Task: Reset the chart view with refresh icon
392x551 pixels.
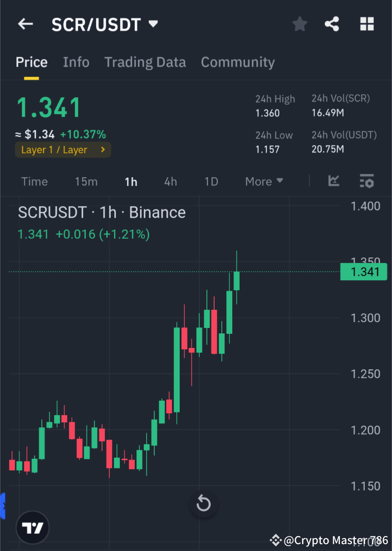Action: tap(203, 504)
